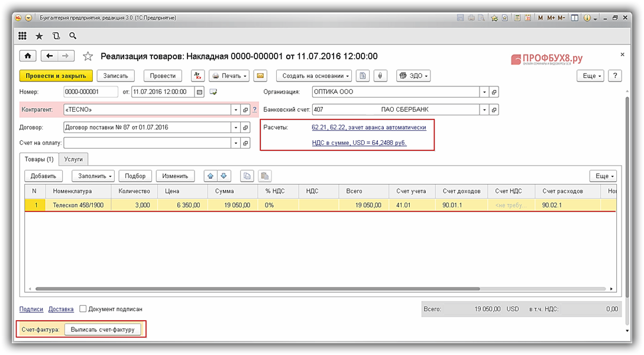Click the Home page icon
This screenshot has width=644, height=355.
coord(28,56)
